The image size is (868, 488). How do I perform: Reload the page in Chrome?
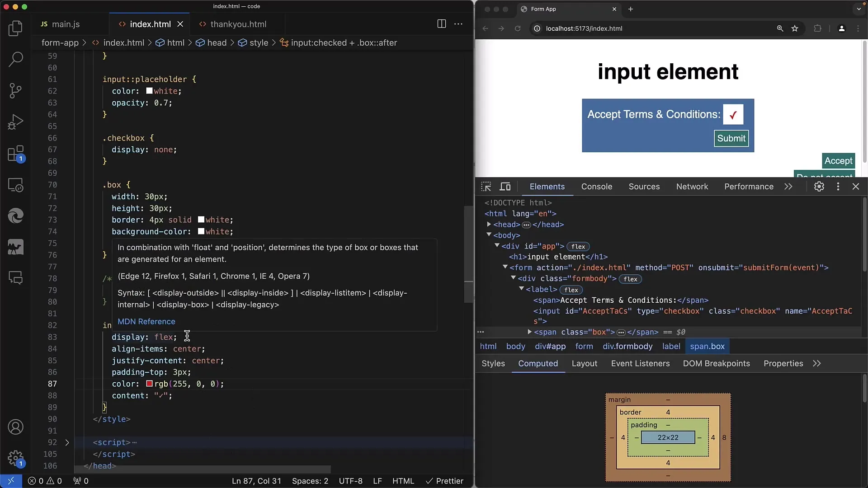click(518, 28)
